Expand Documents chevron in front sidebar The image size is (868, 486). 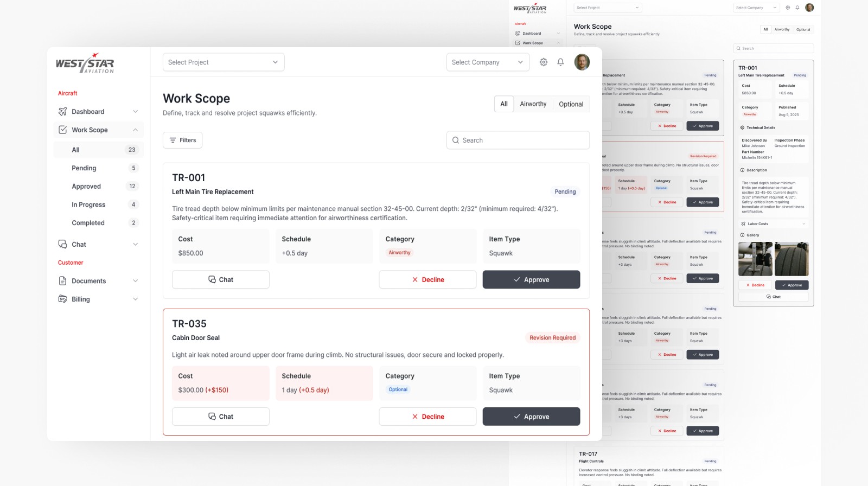point(135,281)
